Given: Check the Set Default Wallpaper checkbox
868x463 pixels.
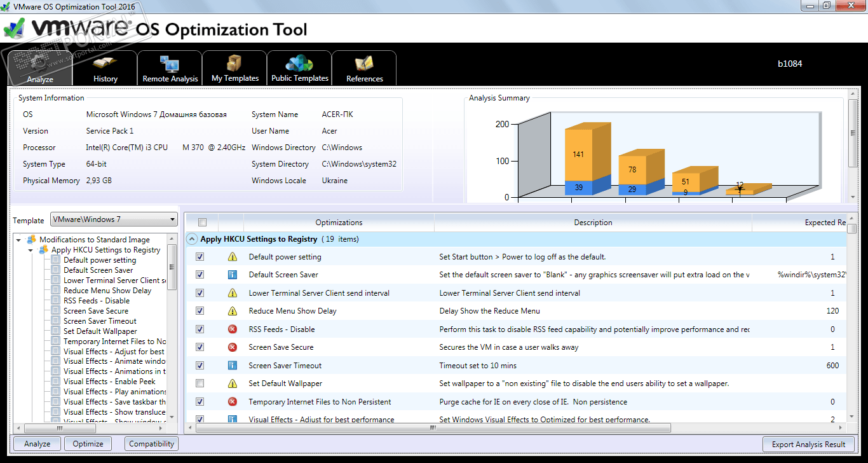Looking at the screenshot, I should [200, 384].
